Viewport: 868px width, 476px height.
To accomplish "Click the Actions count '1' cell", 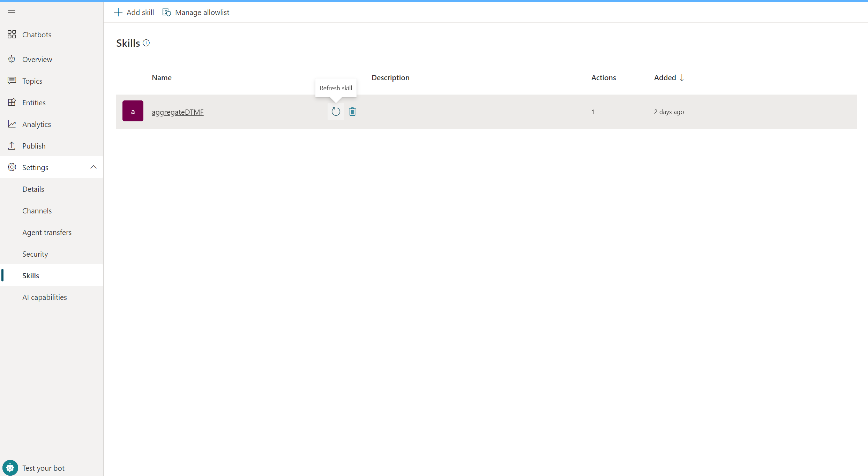I will pos(593,112).
